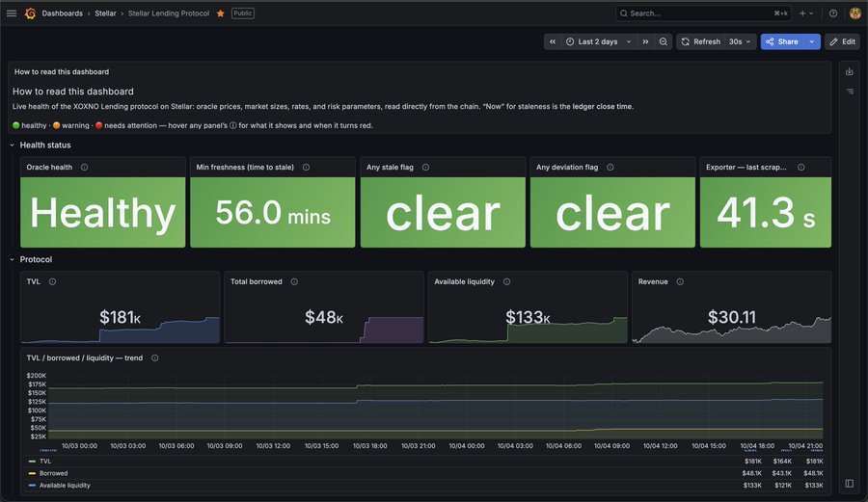Click the Public badge

click(x=242, y=13)
